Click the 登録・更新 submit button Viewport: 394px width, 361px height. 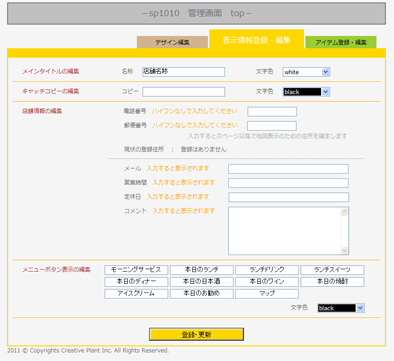[196, 334]
